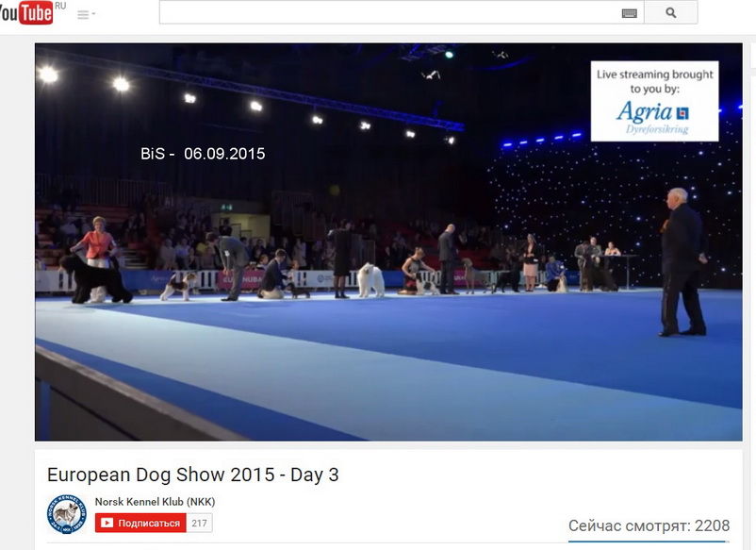756x550 pixels.
Task: Click the 217 subscriber count box
Action: tap(199, 523)
